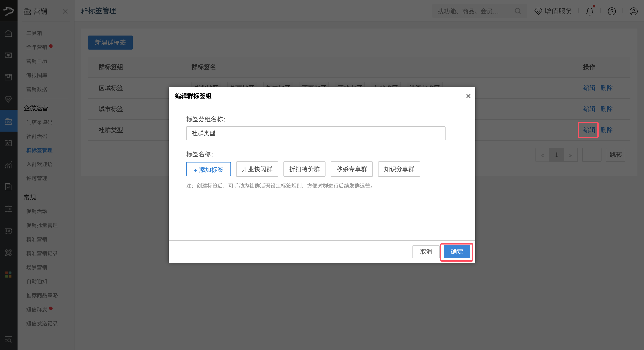Select the 知识分享群 tag

click(399, 169)
